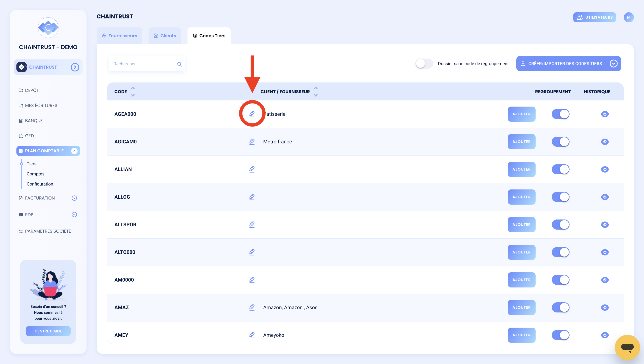Image resolution: width=644 pixels, height=364 pixels.
Task: Open the Centre d'aide
Action: coord(48,331)
